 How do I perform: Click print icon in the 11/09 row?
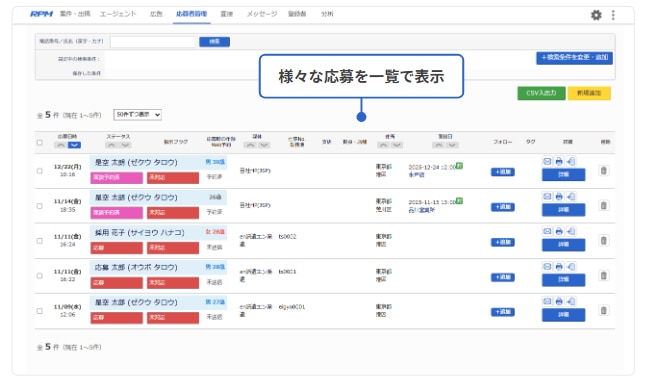(559, 301)
